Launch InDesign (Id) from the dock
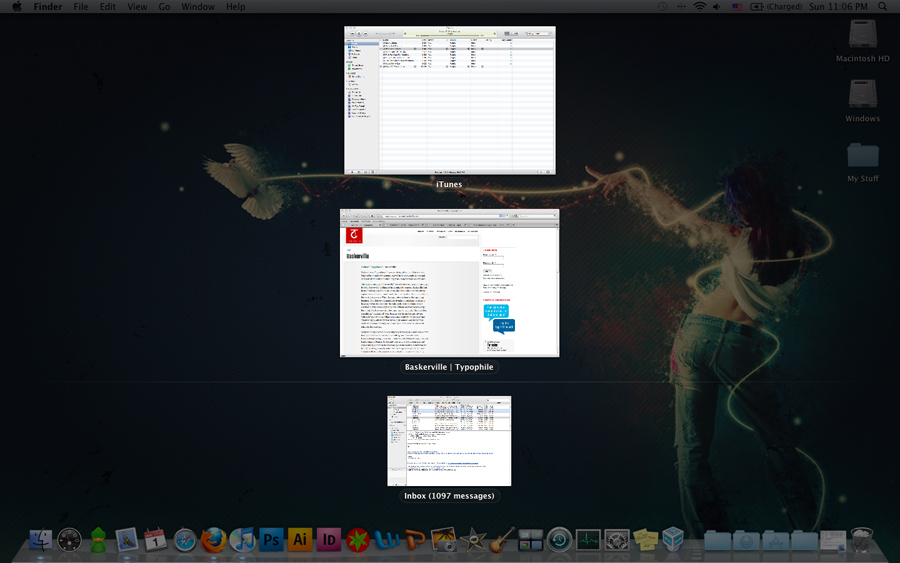This screenshot has width=900, height=563. coord(329,540)
